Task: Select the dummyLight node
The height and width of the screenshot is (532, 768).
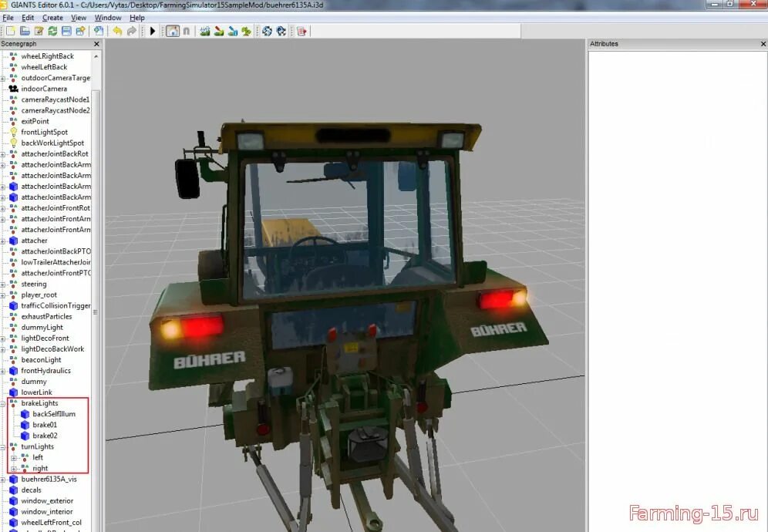Action: coord(42,327)
